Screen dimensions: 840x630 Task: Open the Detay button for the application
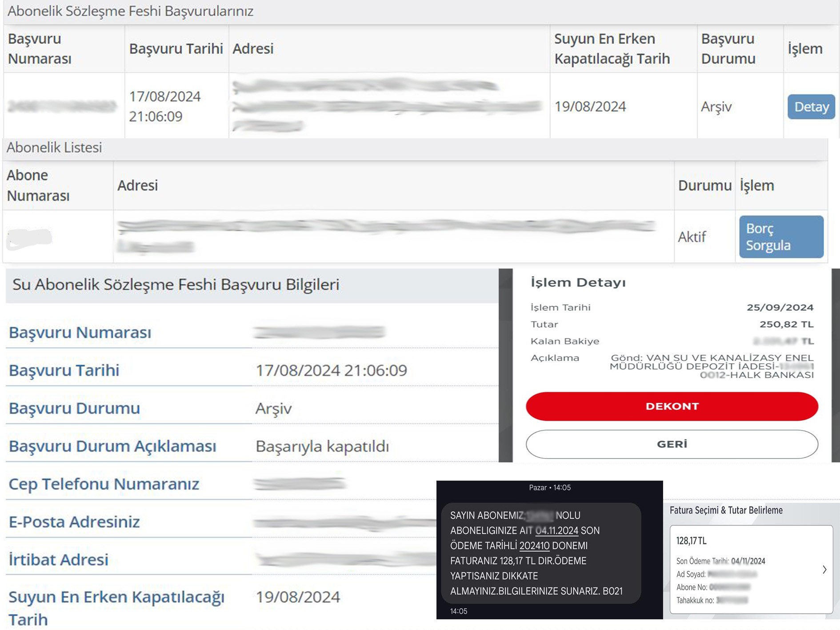coord(811,107)
